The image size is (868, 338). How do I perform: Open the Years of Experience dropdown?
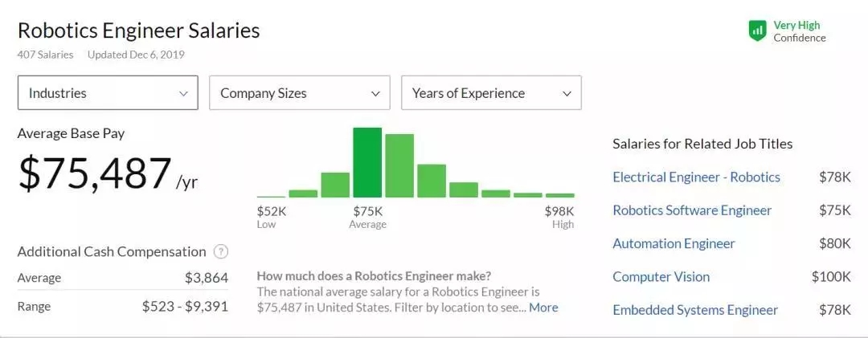(x=491, y=93)
